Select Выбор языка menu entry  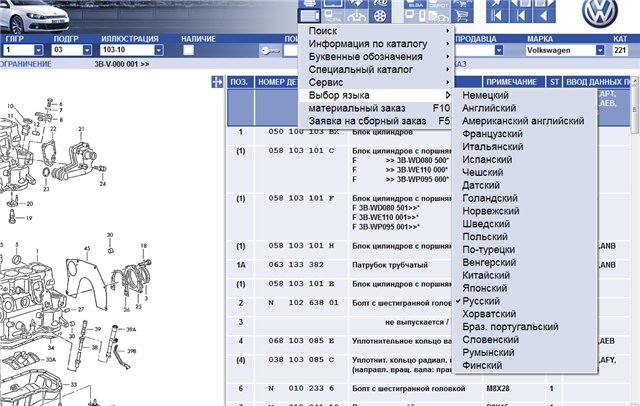click(x=376, y=95)
